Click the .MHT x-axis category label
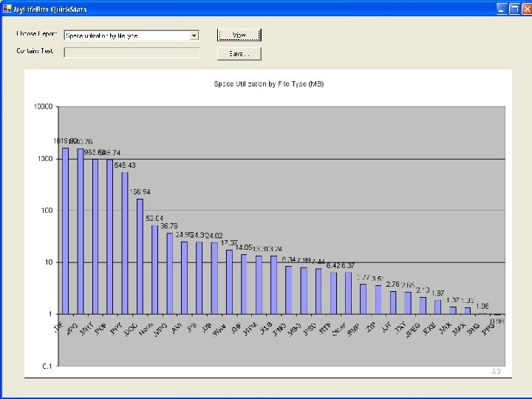Screen dimensions: 532x399 pyautogui.click(x=86, y=329)
